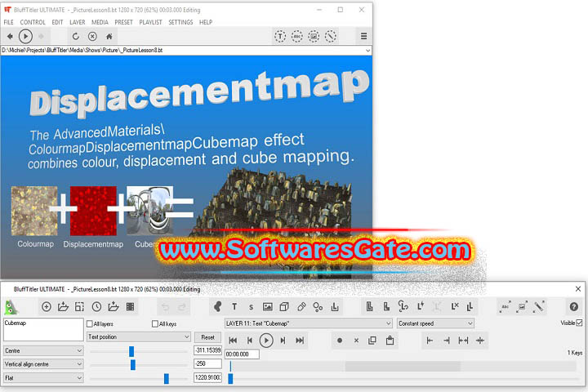This screenshot has height=392, width=588.
Task: Click the copy key button
Action: coord(372,341)
